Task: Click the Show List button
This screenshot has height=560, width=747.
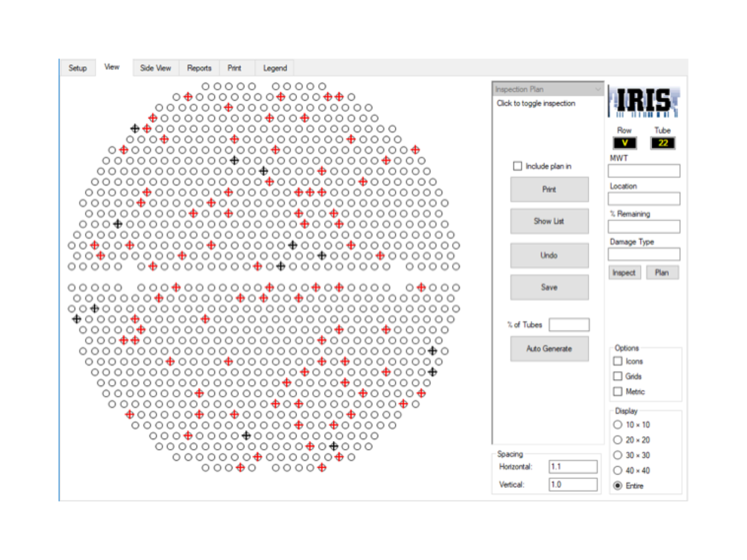Action: [549, 221]
